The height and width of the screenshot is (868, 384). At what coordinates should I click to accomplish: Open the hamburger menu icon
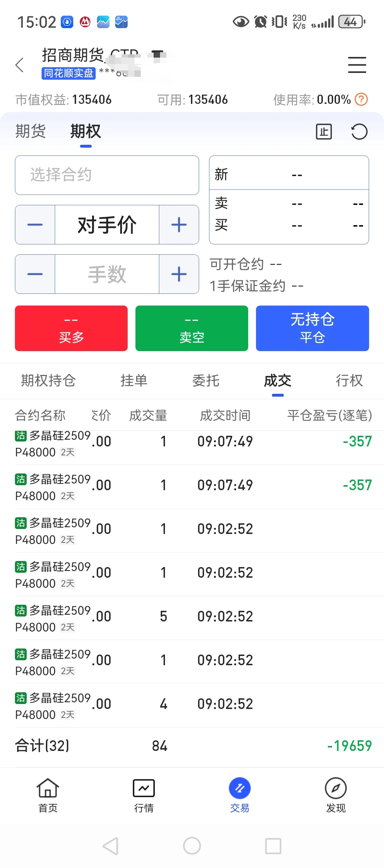[x=357, y=65]
